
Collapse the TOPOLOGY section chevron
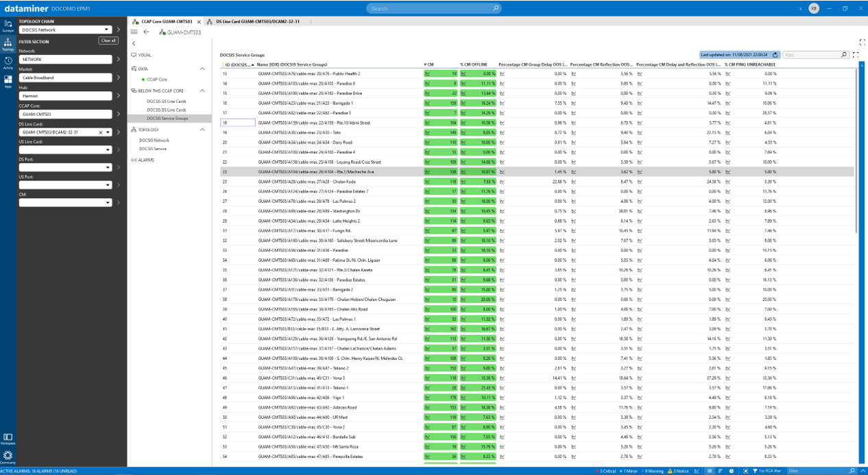202,130
